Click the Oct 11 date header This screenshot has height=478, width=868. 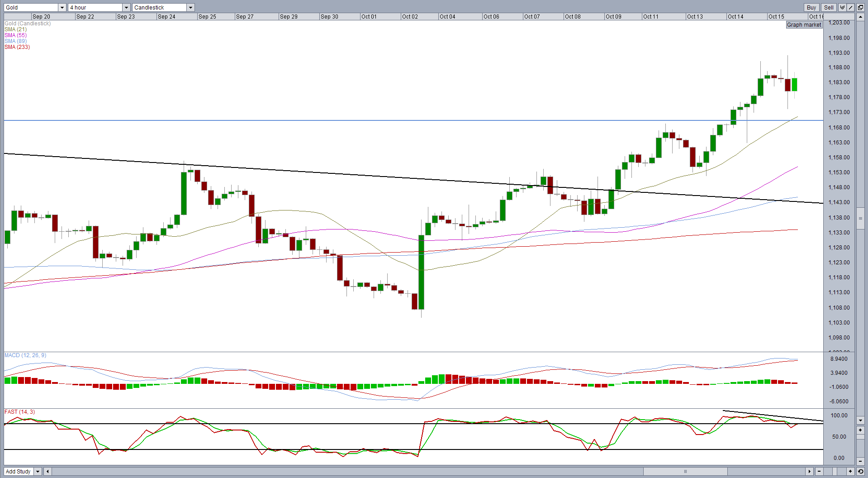pos(650,17)
